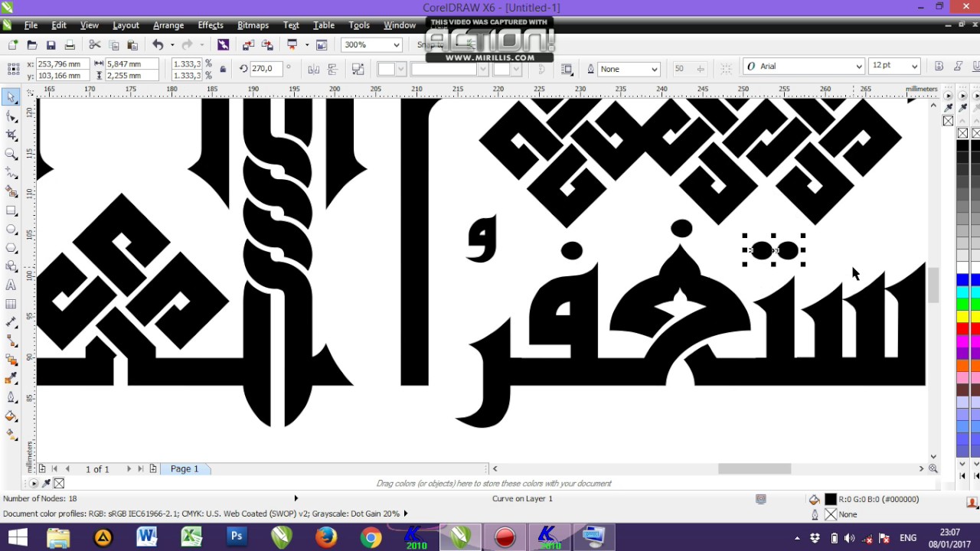Select the Interactive Fill tool
Image resolution: width=980 pixels, height=551 pixels.
(11, 435)
